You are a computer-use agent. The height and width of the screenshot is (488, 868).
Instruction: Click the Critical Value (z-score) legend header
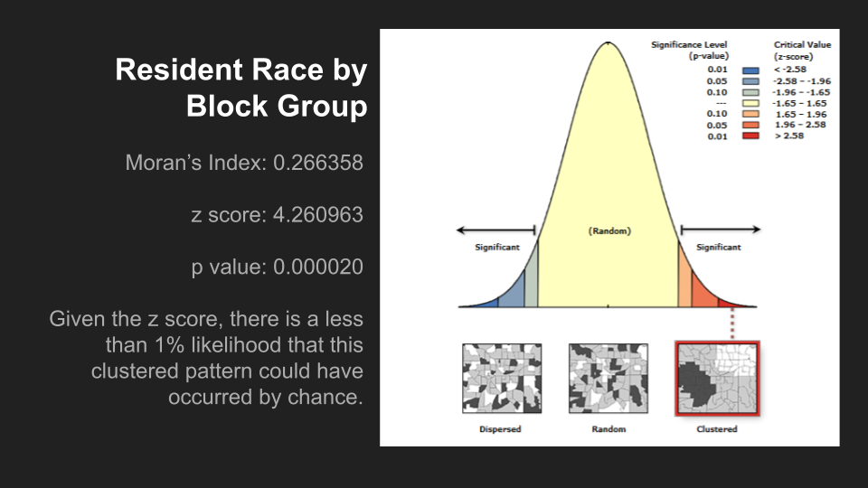(x=802, y=51)
